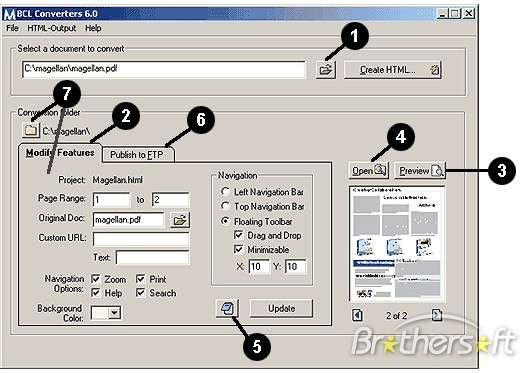This screenshot has height=373, width=520.
Task: Minimize the BCL Converters window
Action: tap(442, 14)
